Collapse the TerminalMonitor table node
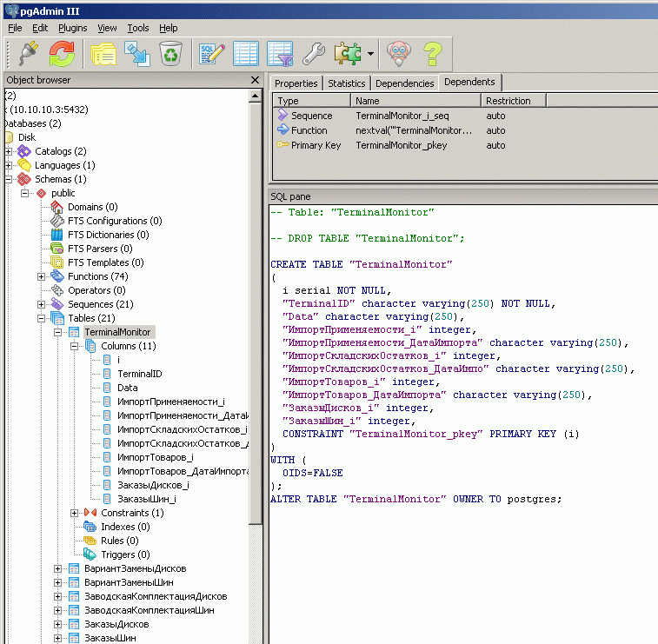Viewport: 658px width, 644px height. (x=58, y=332)
